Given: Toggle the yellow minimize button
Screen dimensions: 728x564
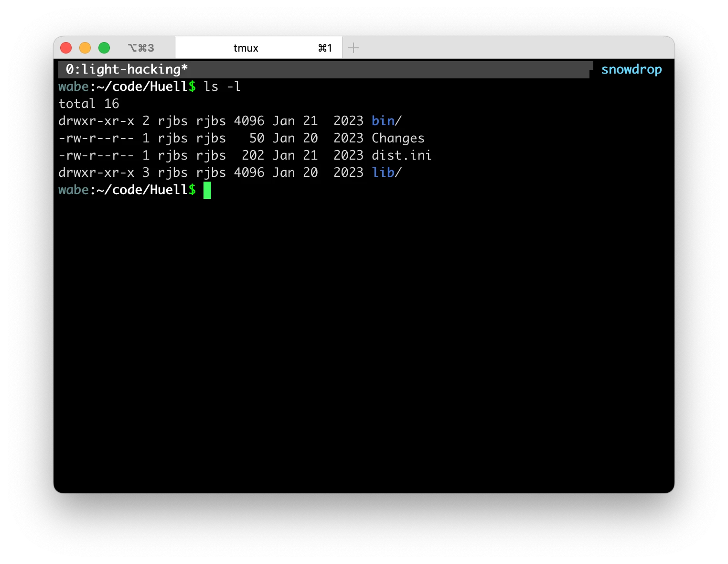Looking at the screenshot, I should click(85, 47).
